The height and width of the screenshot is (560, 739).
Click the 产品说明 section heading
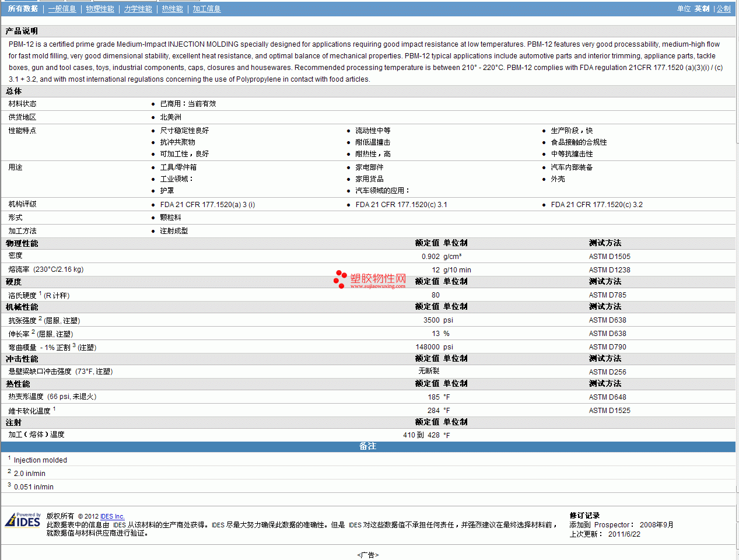point(22,32)
